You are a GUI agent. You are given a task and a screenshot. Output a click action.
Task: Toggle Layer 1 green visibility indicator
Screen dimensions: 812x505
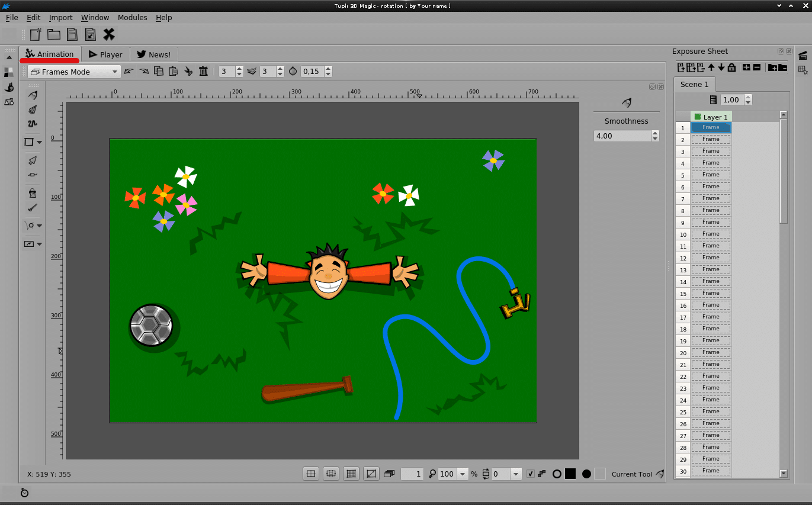coord(698,117)
